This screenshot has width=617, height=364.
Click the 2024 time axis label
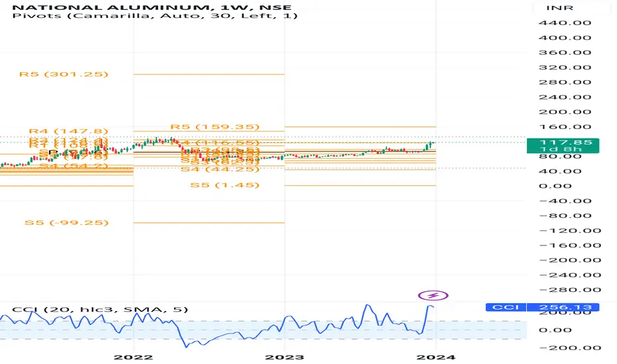pos(436,357)
